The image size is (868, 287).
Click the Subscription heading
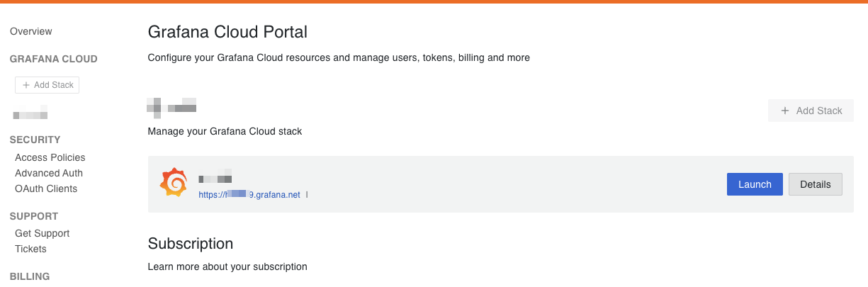point(191,244)
